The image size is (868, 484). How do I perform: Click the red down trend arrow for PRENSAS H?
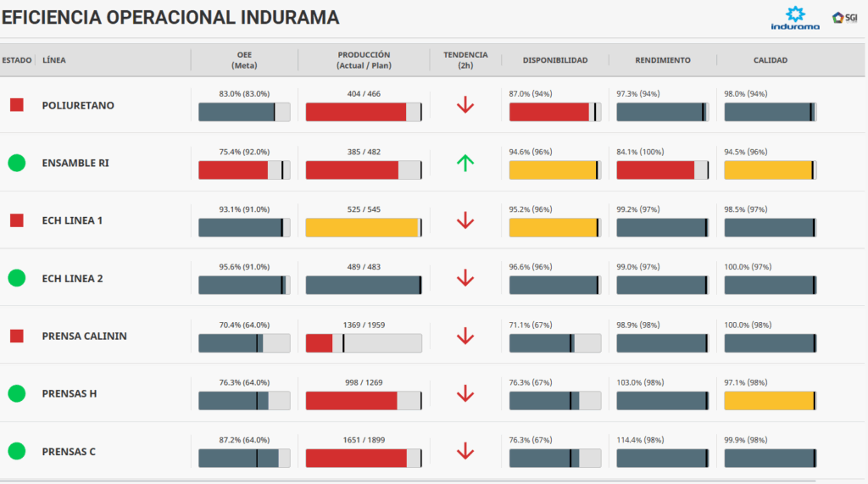[465, 393]
